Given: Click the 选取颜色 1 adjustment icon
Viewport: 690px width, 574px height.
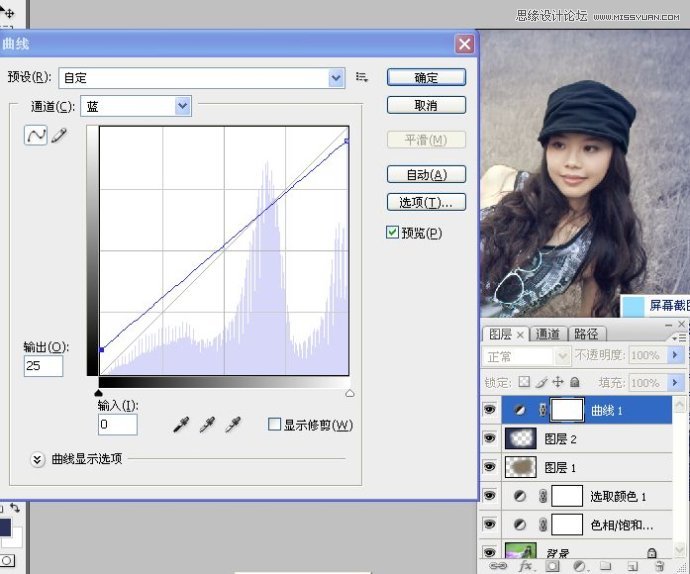Looking at the screenshot, I should pos(520,496).
